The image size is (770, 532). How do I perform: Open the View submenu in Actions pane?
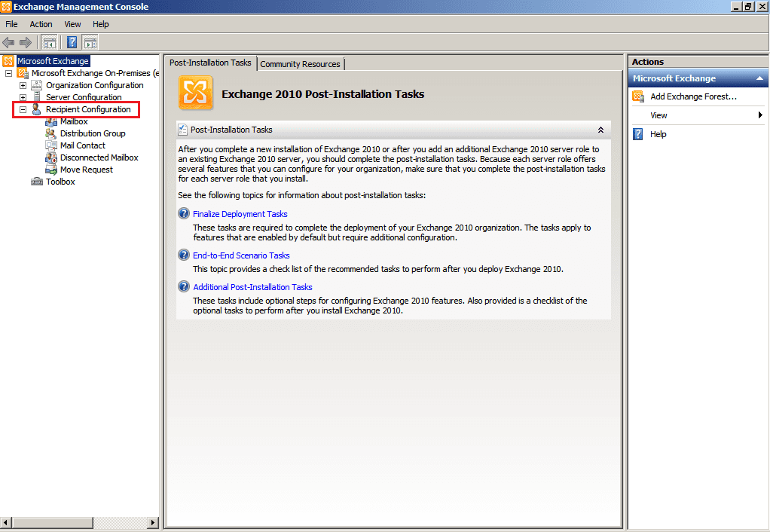pyautogui.click(x=760, y=115)
